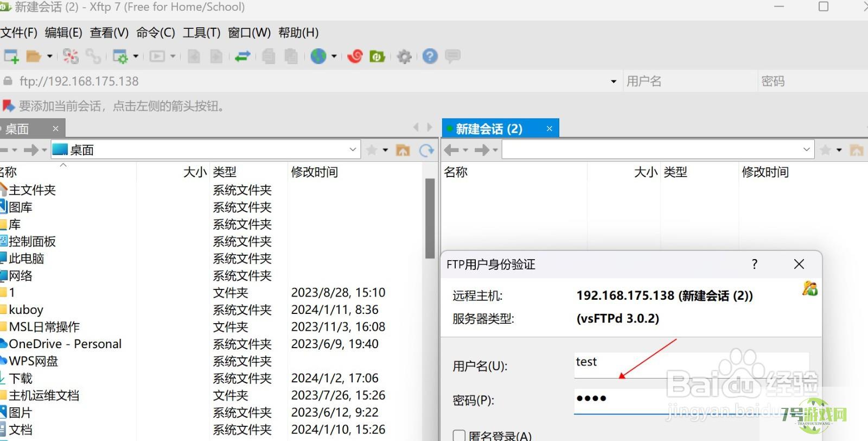Open the 帮助(H) menu
This screenshot has height=441, width=868.
pos(298,33)
